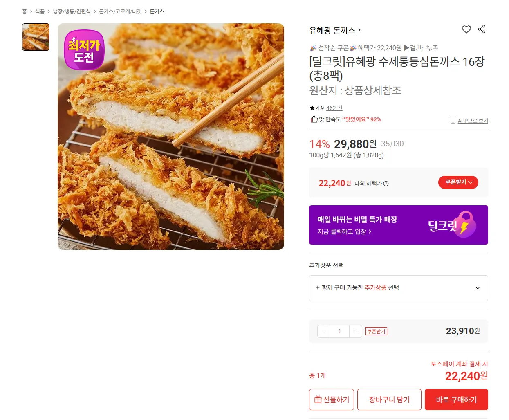
Task: Open the 돈가스/고로케/너겟 breadcrumb
Action: [x=120, y=11]
